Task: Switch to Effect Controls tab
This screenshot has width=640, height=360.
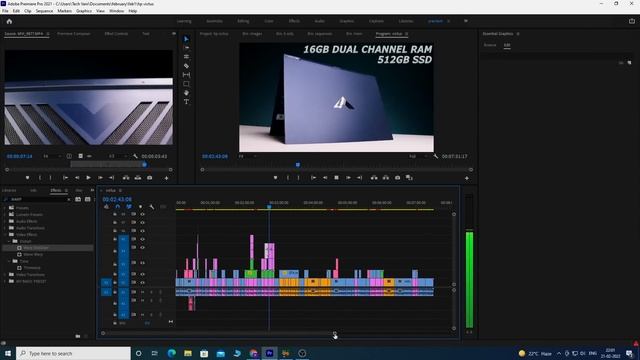Action: pyautogui.click(x=116, y=34)
